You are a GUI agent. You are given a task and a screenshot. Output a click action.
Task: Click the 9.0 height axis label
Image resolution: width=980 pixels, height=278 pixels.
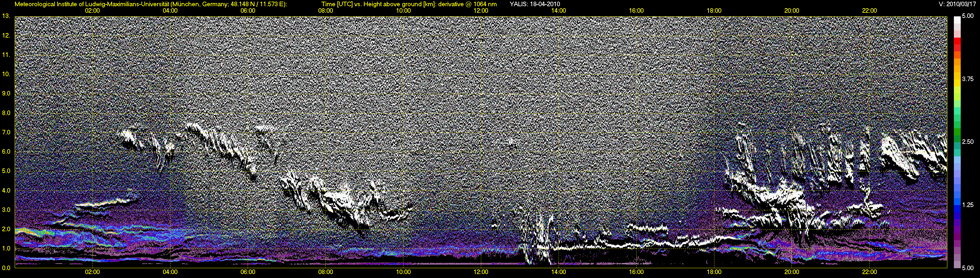6,93
